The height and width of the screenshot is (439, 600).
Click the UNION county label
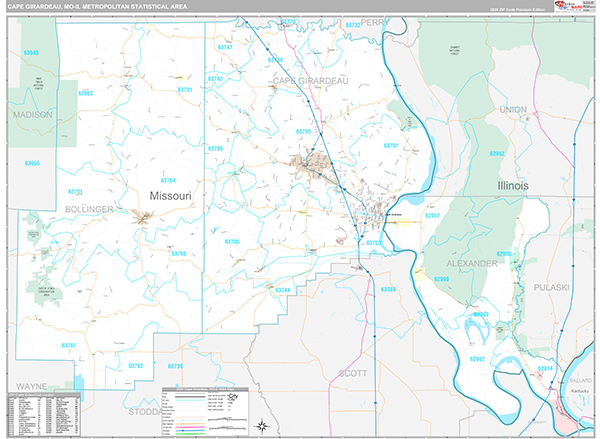click(513, 109)
